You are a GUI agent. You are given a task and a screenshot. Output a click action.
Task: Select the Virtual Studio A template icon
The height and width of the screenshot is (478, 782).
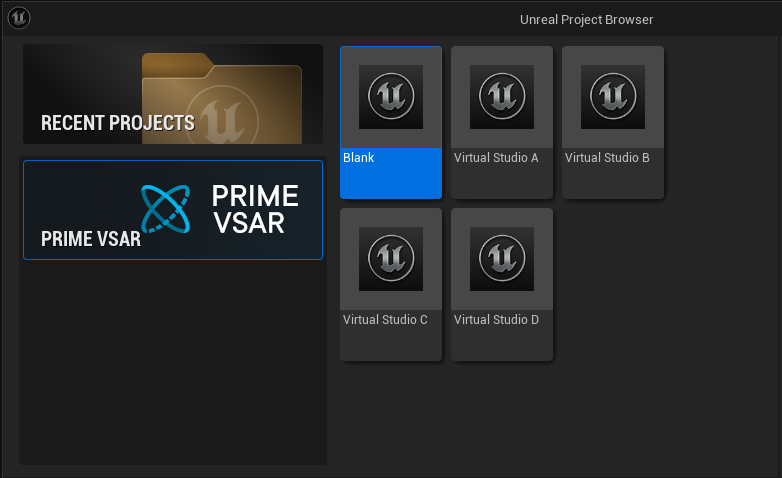(502, 97)
